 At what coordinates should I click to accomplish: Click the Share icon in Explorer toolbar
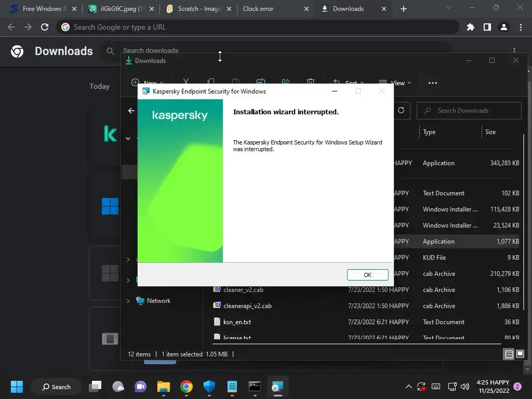click(x=286, y=82)
